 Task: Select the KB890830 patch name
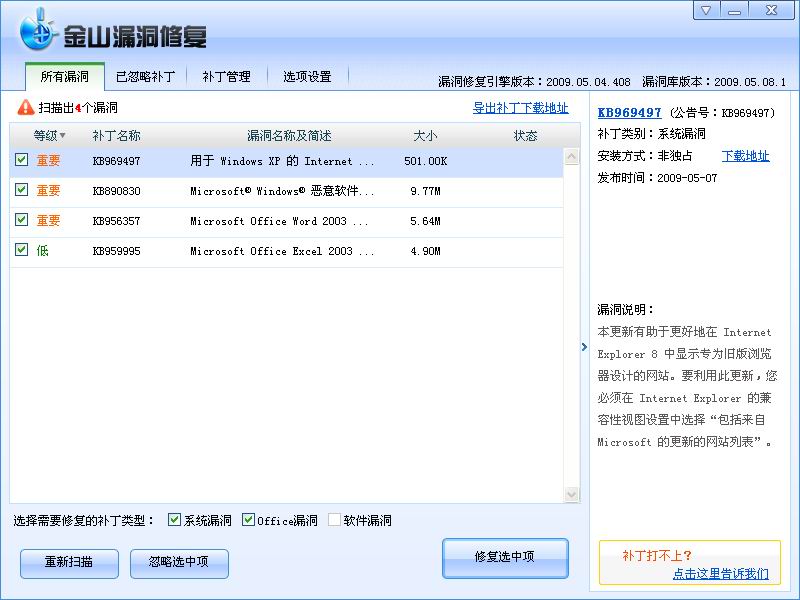[116, 191]
